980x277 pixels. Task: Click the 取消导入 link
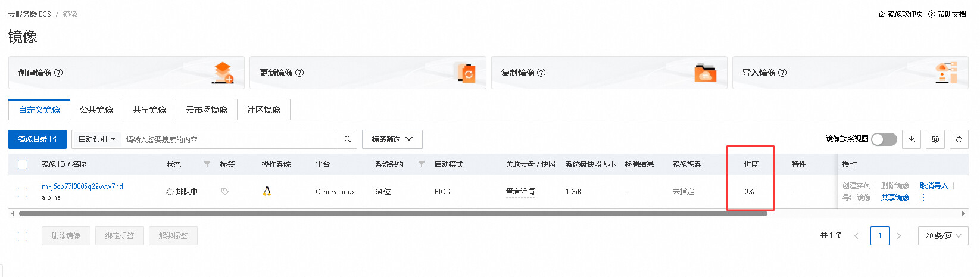[x=934, y=186]
